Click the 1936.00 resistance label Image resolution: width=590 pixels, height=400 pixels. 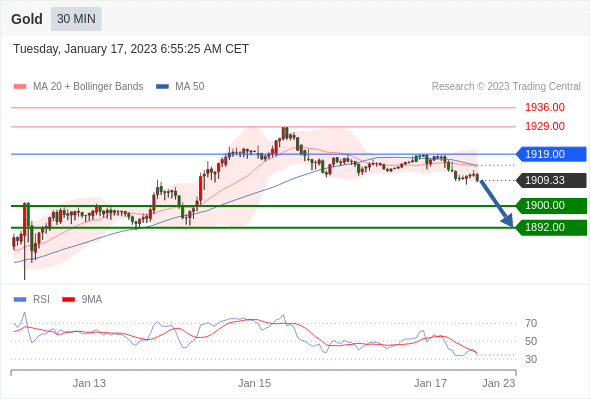(545, 107)
